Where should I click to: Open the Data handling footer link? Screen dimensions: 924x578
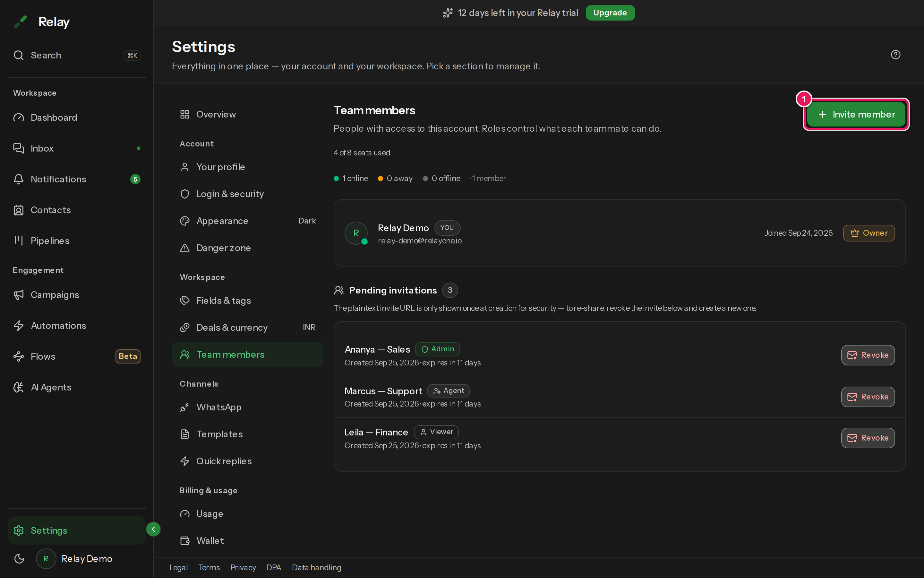tap(317, 568)
